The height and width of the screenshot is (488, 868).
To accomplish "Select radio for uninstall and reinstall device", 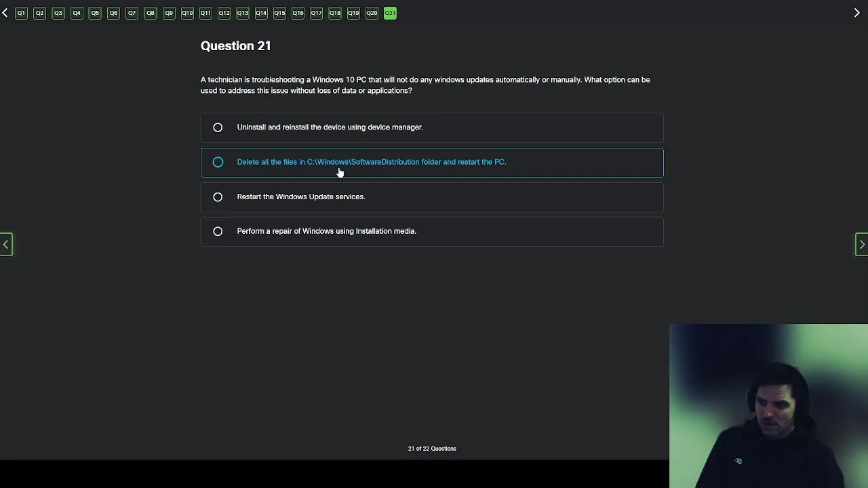I will (218, 127).
